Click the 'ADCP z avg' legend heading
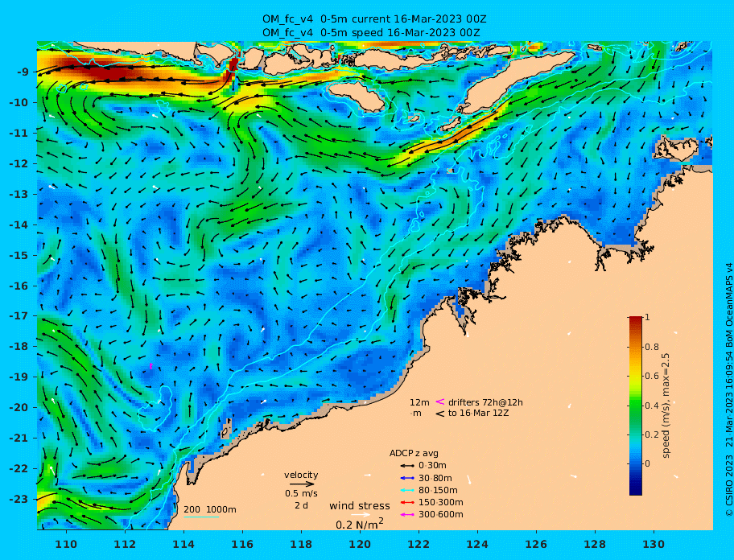 click(x=414, y=453)
